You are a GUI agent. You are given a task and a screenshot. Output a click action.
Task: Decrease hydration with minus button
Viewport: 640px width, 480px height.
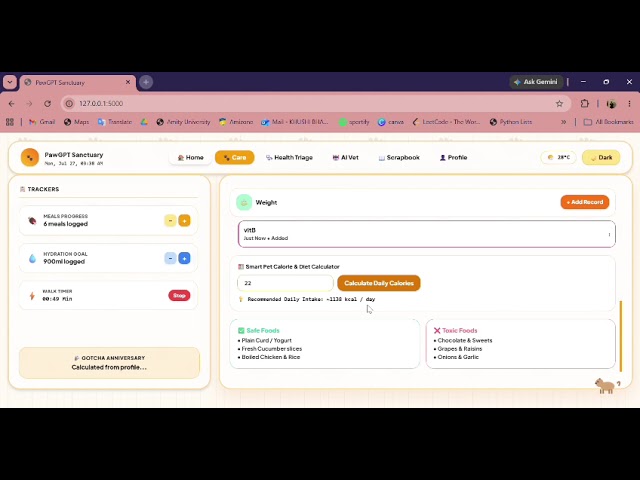170,258
